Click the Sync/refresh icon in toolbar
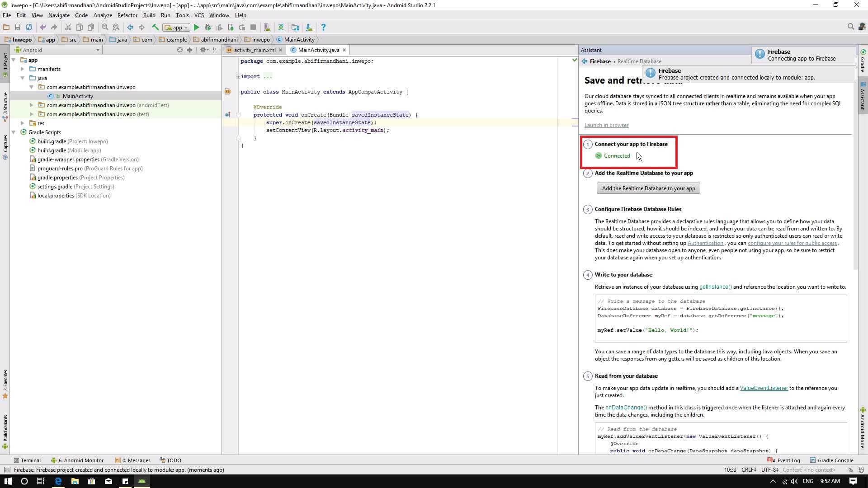The width and height of the screenshot is (868, 488). click(x=29, y=28)
